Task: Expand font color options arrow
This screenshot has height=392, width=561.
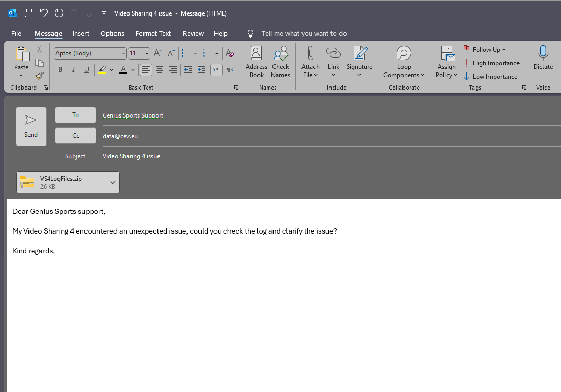Action: click(x=133, y=70)
